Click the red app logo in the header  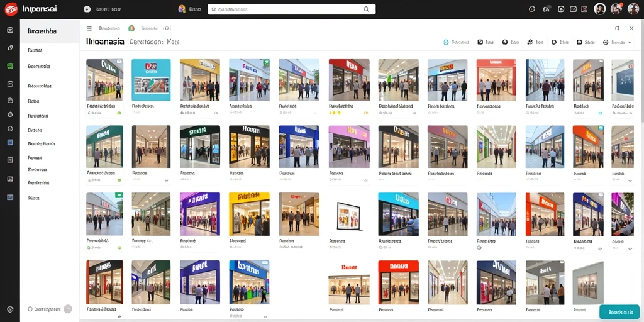click(11, 9)
